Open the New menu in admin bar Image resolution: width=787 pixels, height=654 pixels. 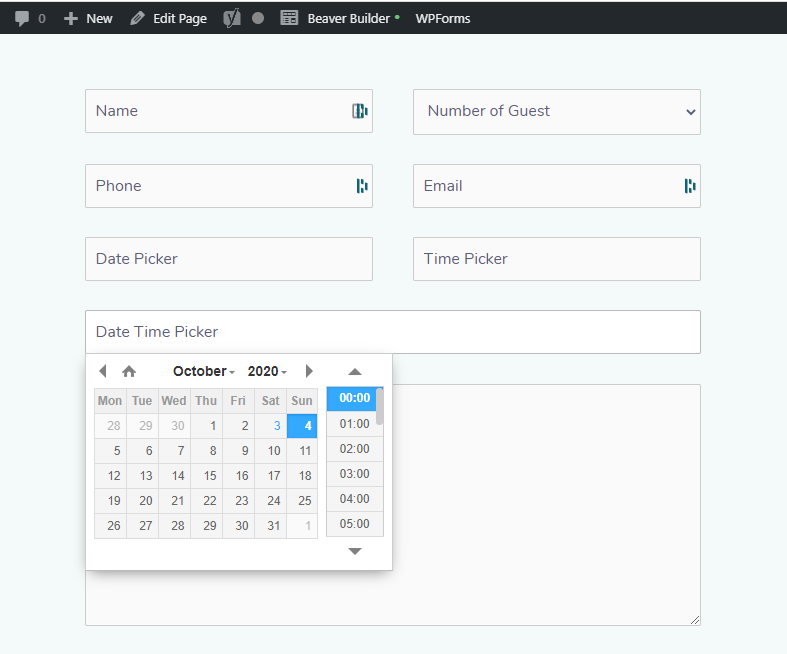coord(99,19)
